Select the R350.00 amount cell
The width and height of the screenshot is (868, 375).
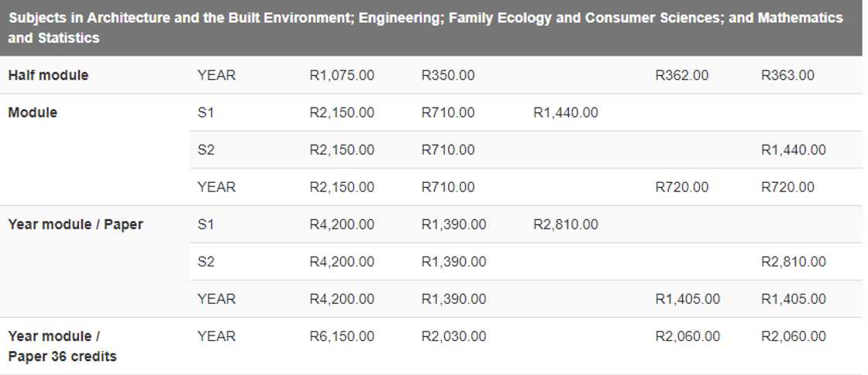point(448,75)
